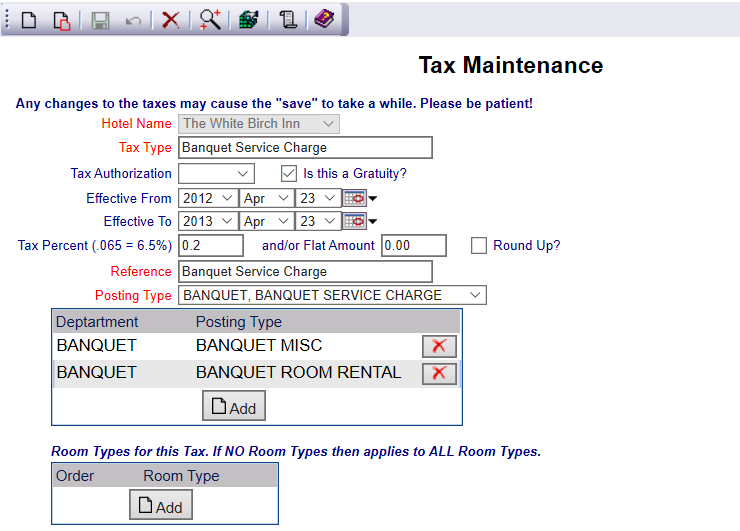Open the Tax Authorization dropdown
Image resolution: width=740 pixels, height=531 pixels.
[x=217, y=173]
